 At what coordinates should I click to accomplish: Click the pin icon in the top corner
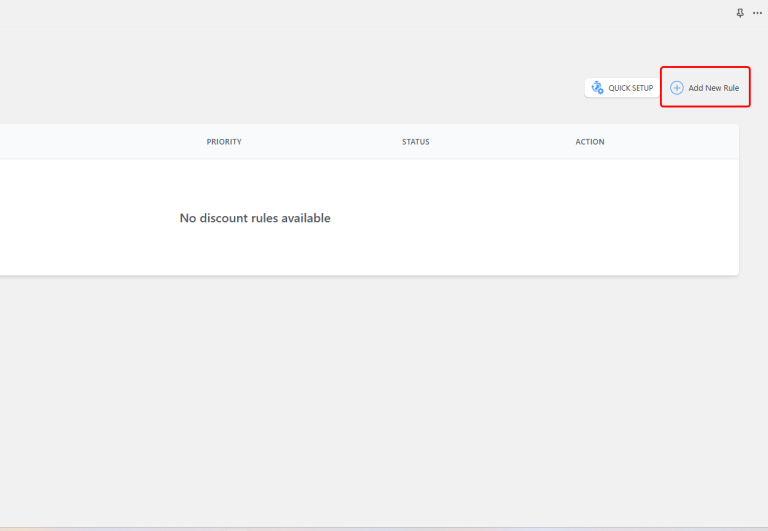pos(740,13)
